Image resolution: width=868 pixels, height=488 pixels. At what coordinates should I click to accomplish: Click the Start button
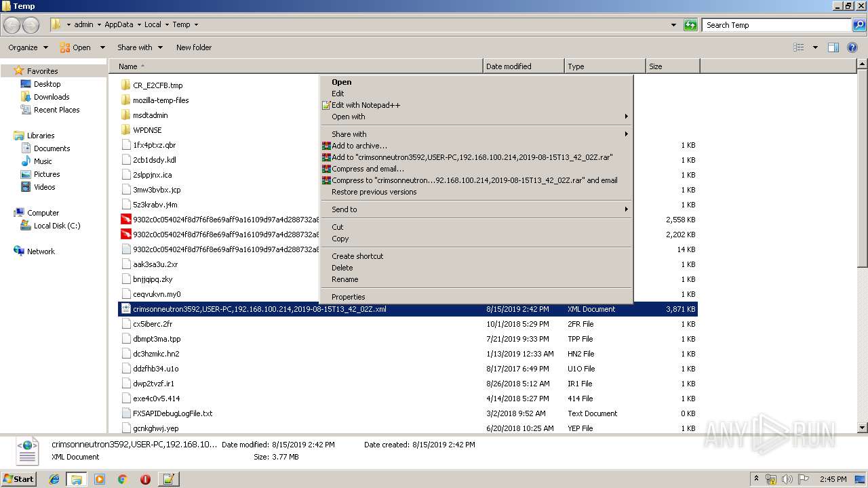(19, 479)
